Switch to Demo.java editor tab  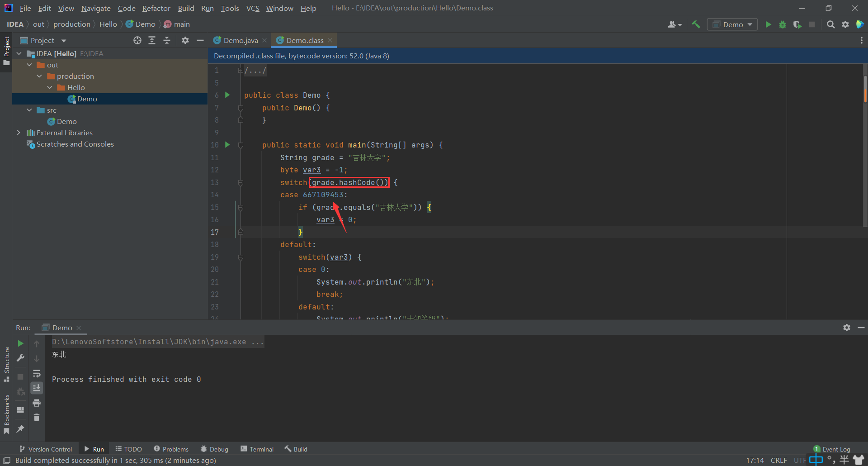click(240, 40)
